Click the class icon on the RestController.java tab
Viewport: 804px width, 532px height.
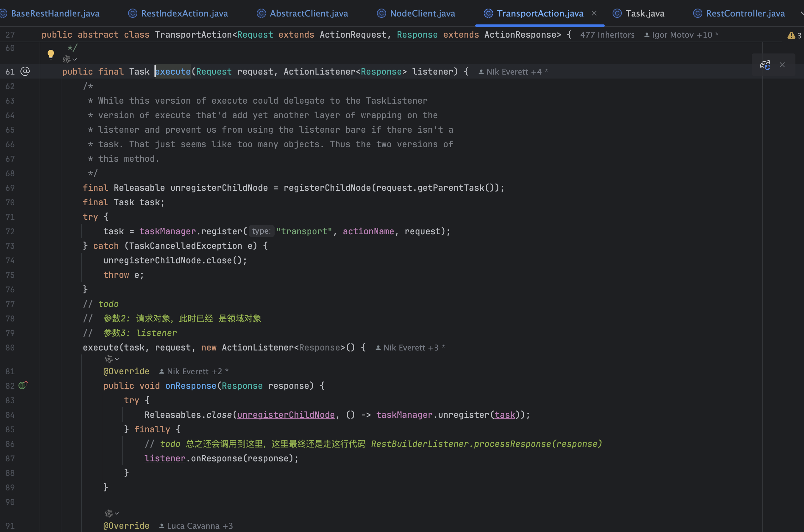coord(697,13)
